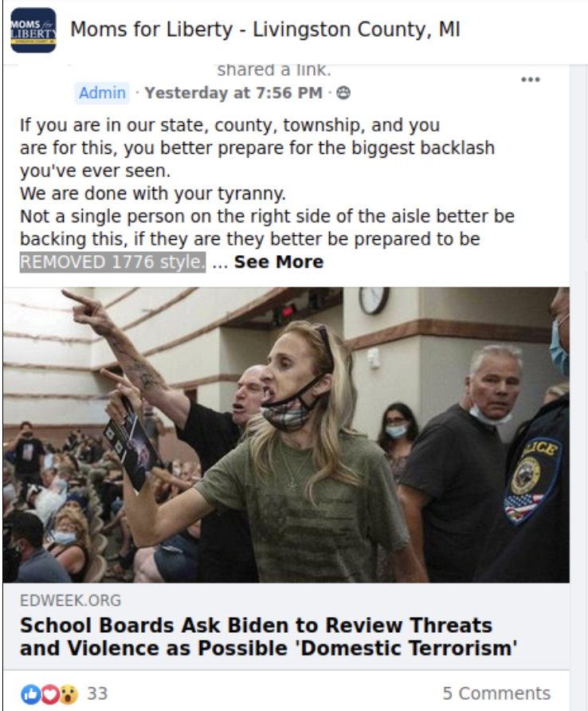Open the School Boards Ask Biden headline
The height and width of the screenshot is (711, 588).
click(269, 637)
